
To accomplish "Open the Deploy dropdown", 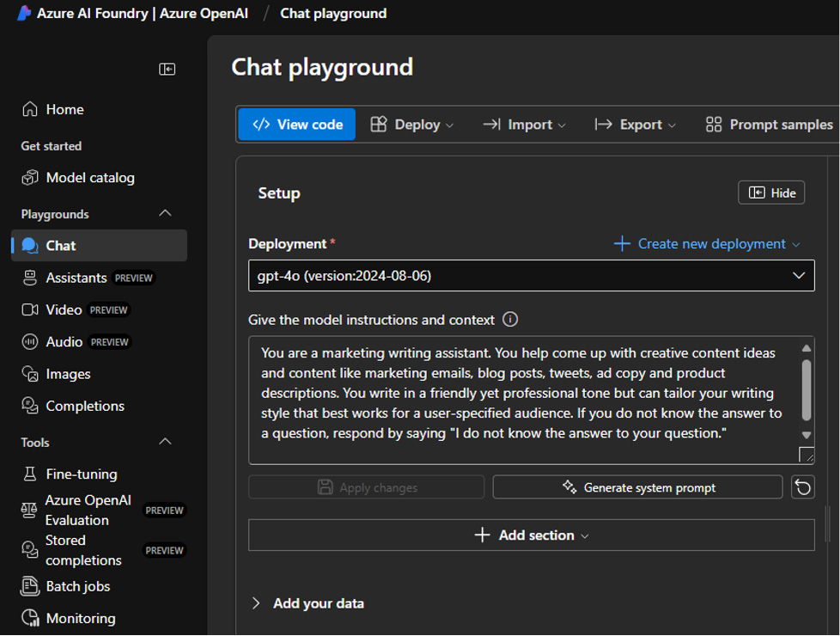I will (412, 125).
